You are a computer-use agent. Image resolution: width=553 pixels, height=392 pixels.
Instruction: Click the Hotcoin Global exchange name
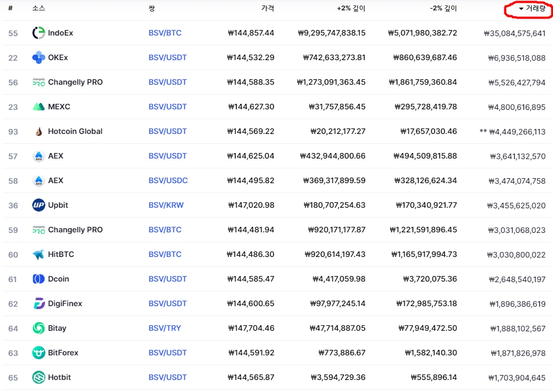coord(75,131)
